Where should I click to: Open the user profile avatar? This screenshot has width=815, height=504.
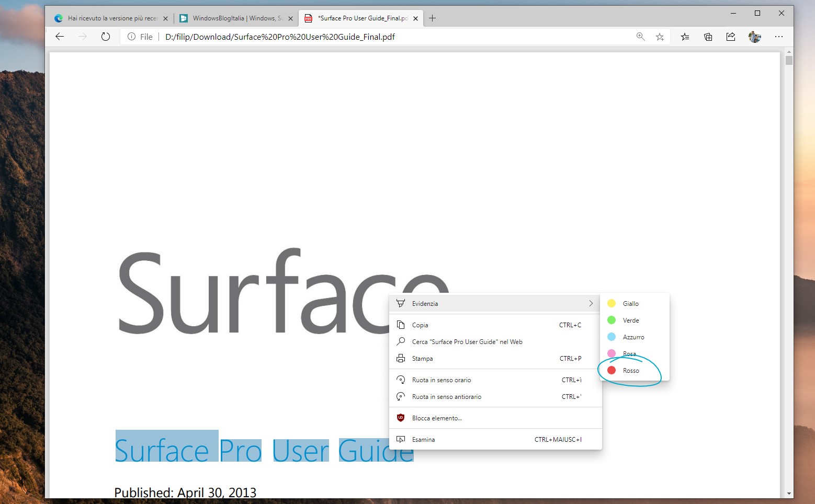point(754,37)
